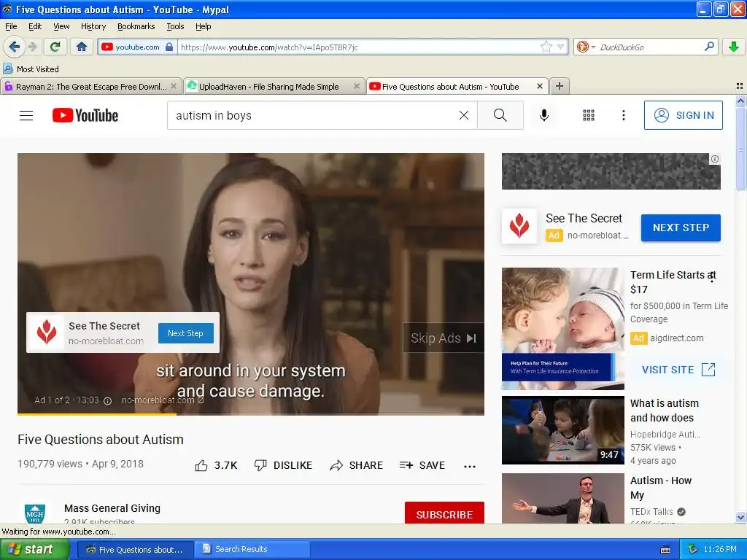Open Term Life ad baby thumbnail
Screen dimensions: 747x560
click(x=562, y=329)
